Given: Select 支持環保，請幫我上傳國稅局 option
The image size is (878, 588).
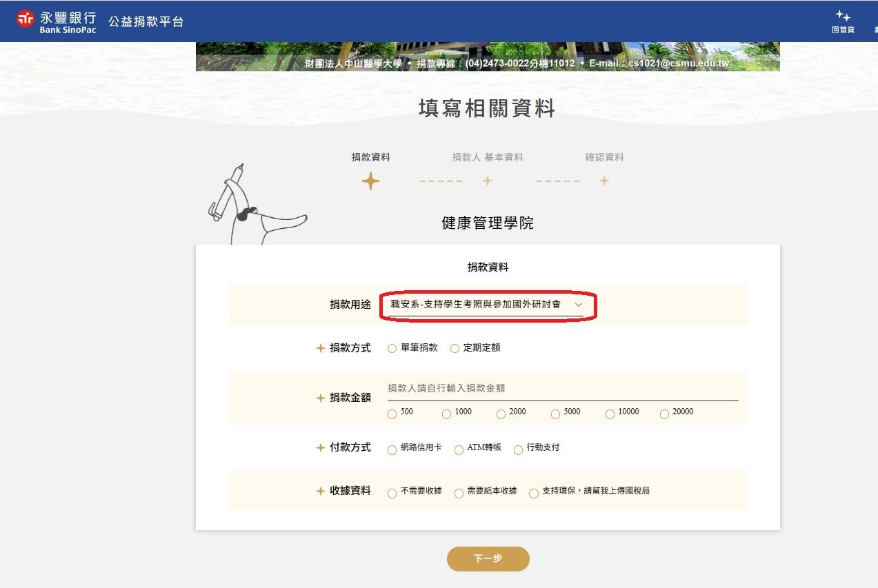Looking at the screenshot, I should tap(533, 494).
